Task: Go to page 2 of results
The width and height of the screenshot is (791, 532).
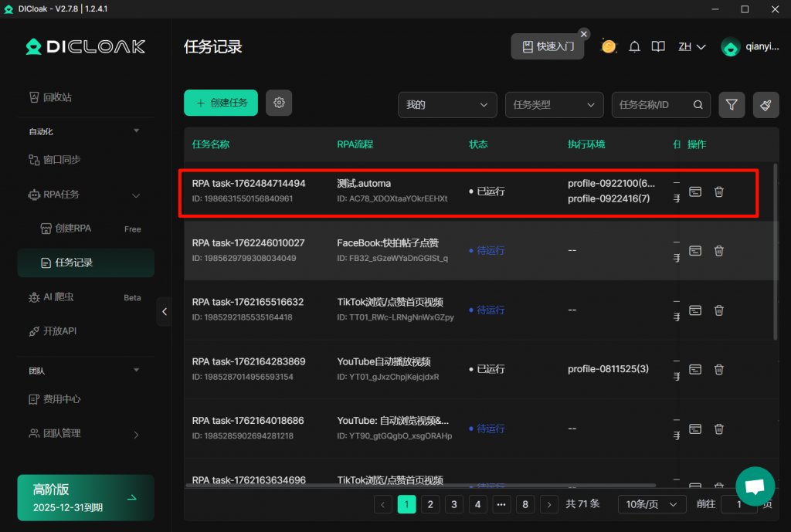Action: [430, 504]
